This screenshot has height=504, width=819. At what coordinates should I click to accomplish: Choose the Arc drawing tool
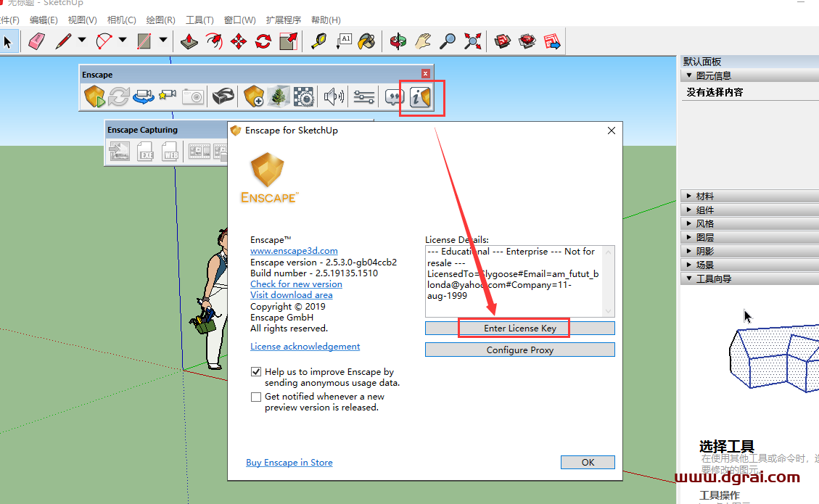coord(104,41)
